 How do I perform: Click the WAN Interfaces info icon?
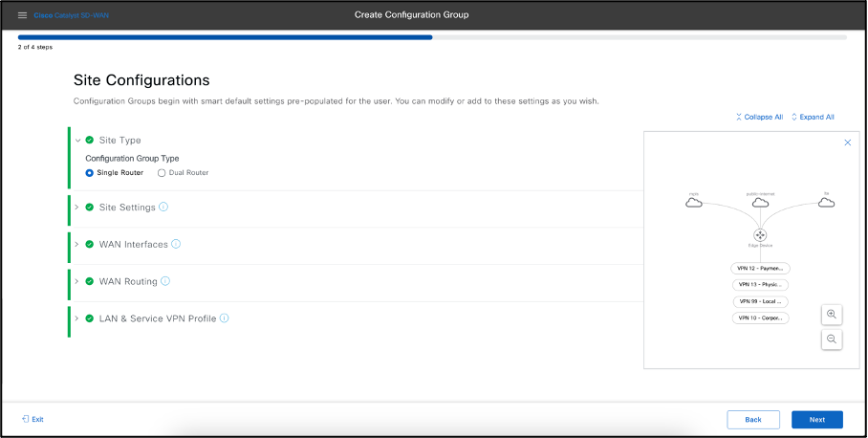tap(176, 244)
